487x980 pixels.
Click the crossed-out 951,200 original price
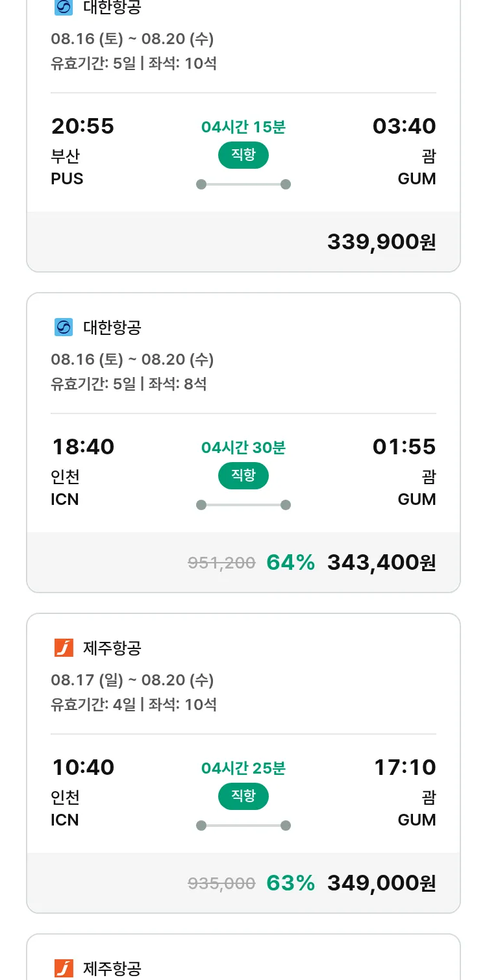(221, 563)
